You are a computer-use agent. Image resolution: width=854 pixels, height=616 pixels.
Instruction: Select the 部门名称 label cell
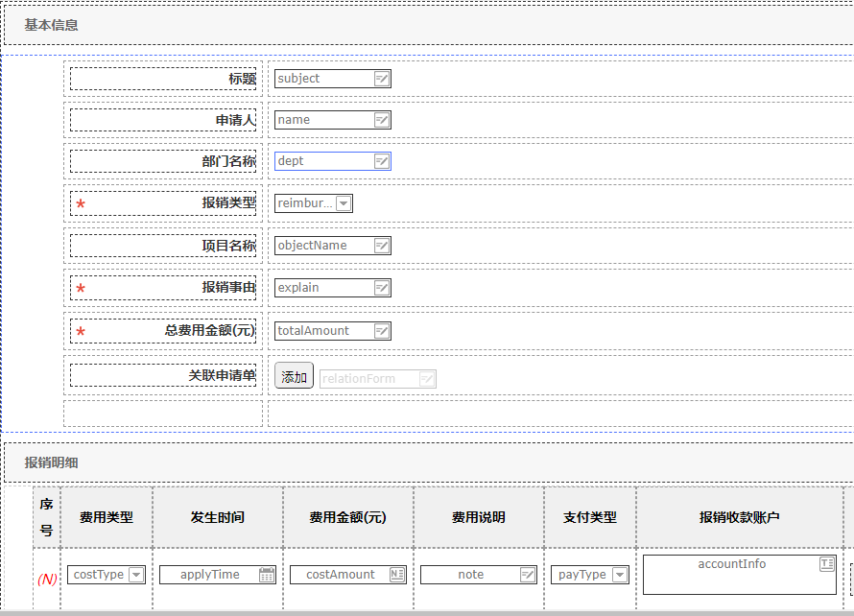coord(163,161)
